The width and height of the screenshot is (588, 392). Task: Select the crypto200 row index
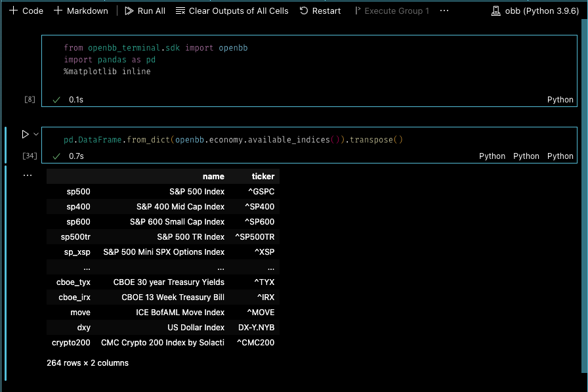(x=71, y=343)
